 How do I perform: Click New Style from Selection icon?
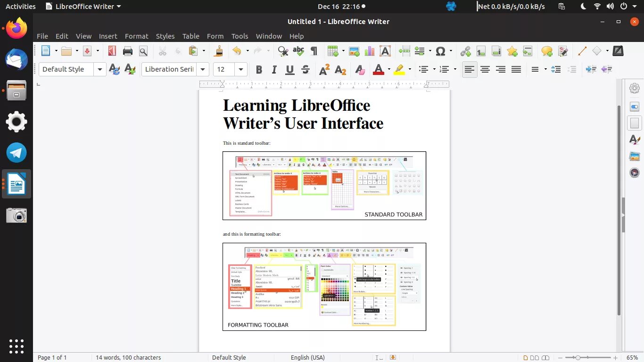(x=130, y=70)
